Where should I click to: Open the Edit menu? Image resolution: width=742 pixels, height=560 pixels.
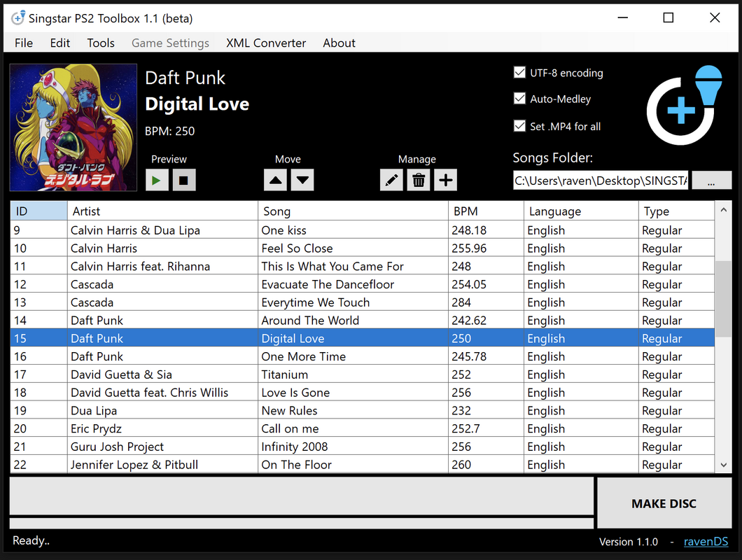[60, 43]
